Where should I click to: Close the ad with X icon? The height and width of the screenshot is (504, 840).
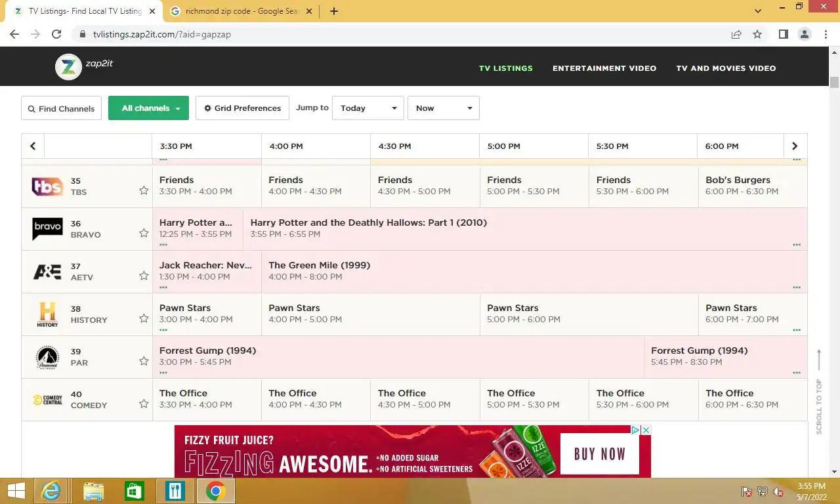click(x=646, y=430)
